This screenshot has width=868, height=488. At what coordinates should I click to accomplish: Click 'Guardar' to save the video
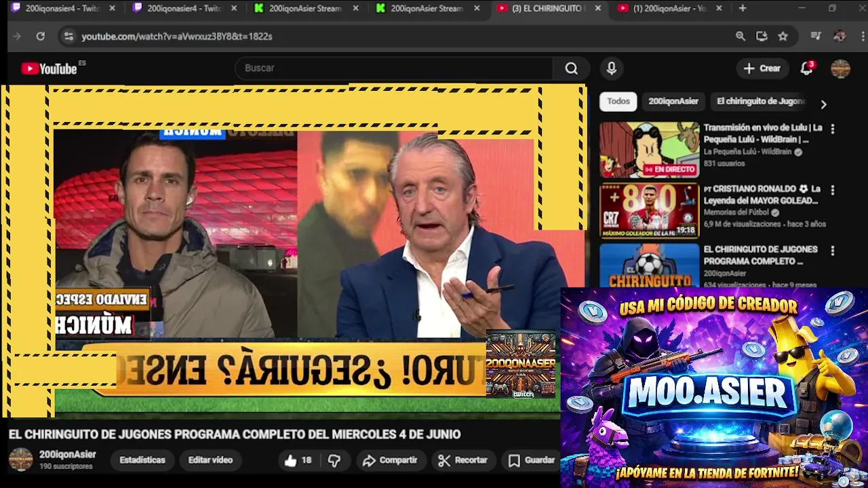[x=532, y=460]
